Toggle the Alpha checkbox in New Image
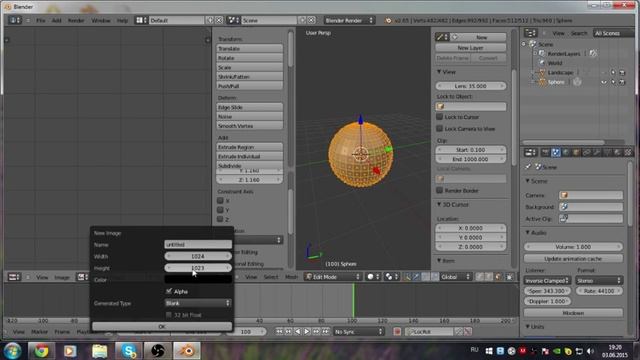Viewport: 640px width, 360px height. pos(169,291)
